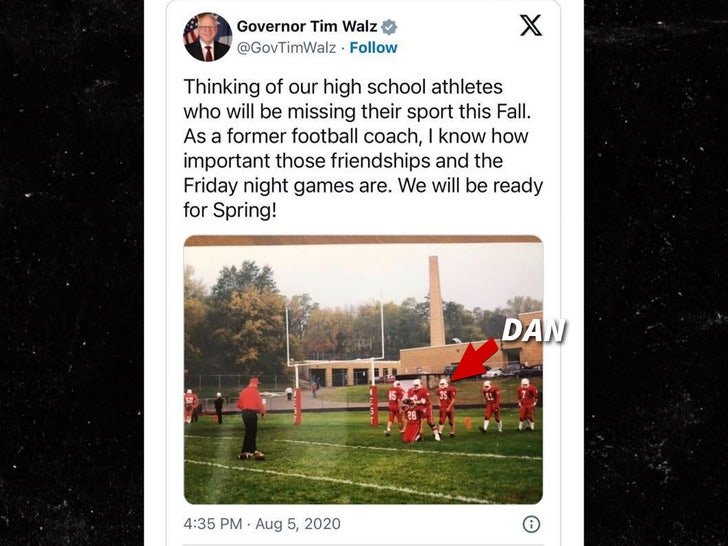Click the verified badge beside Governor Tim Walz
The width and height of the screenshot is (728, 546).
389,27
